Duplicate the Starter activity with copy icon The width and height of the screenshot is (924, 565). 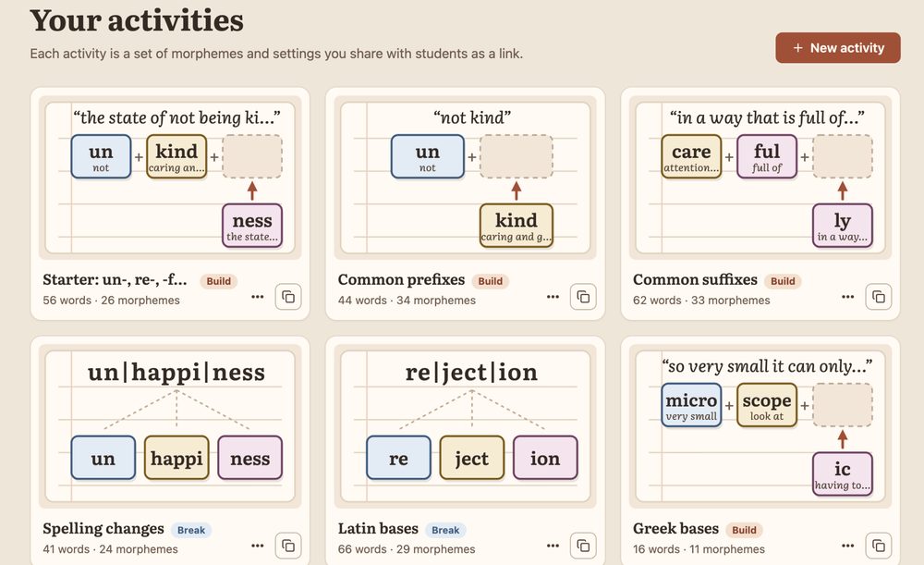pyautogui.click(x=288, y=297)
